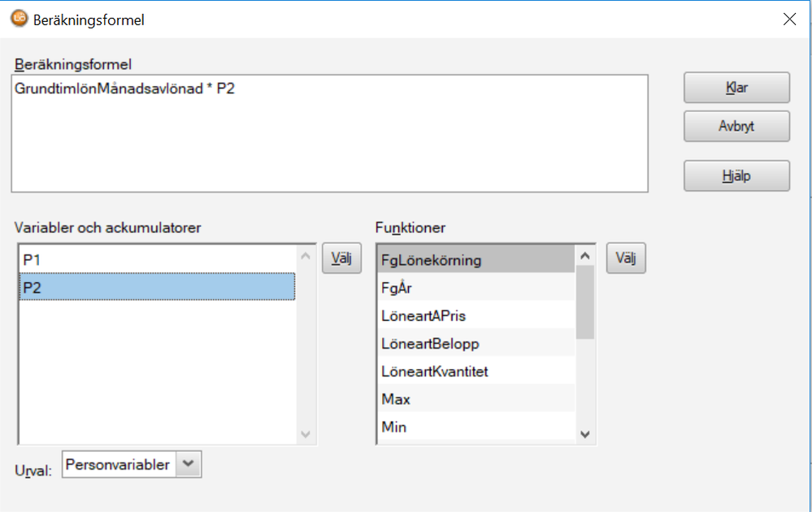
Task: Pick the LöneartAPris function
Action: pyautogui.click(x=475, y=316)
